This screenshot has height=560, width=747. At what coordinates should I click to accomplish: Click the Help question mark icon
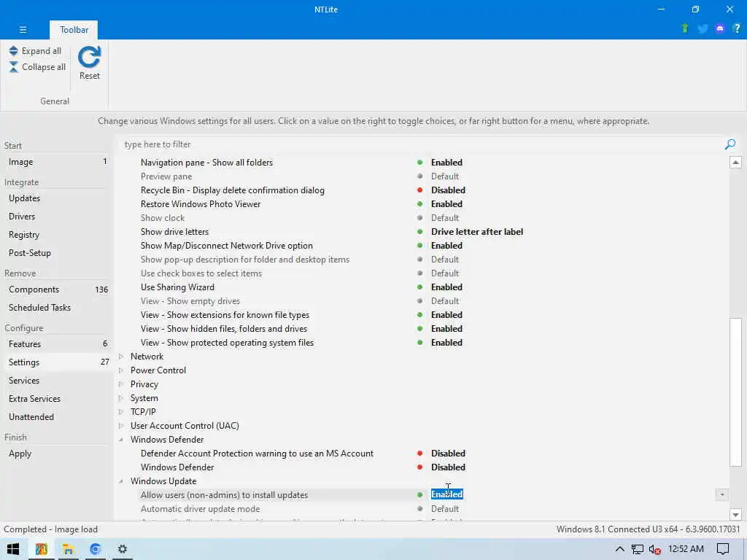click(x=737, y=28)
